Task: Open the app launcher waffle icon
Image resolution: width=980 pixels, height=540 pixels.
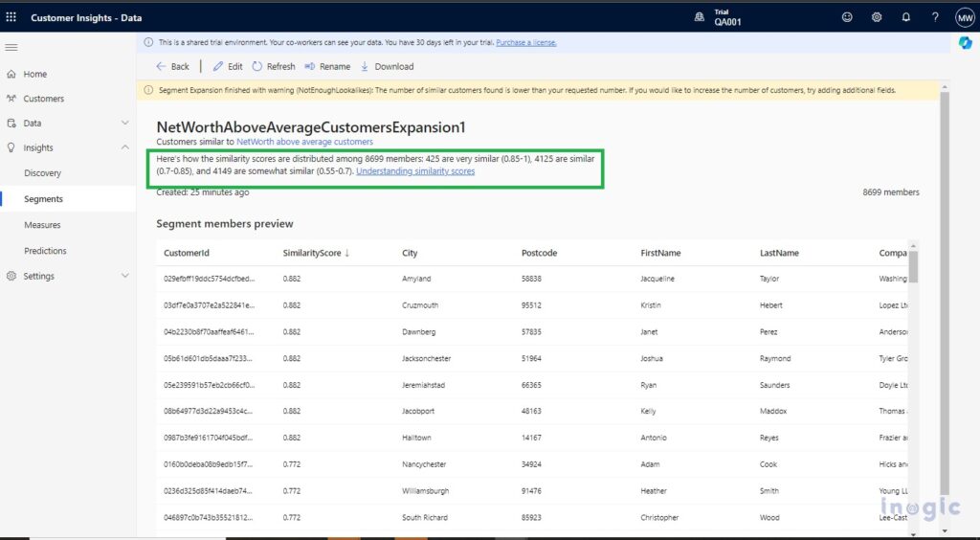Action: click(x=11, y=17)
